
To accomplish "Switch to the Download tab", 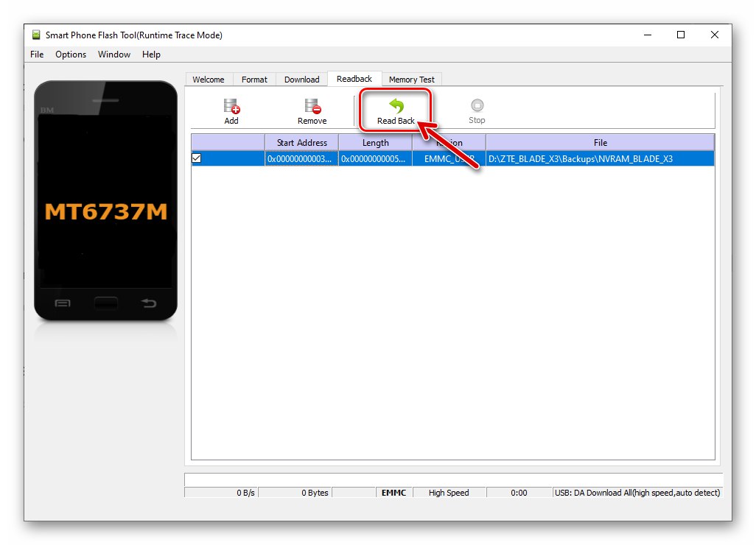I will [x=302, y=80].
